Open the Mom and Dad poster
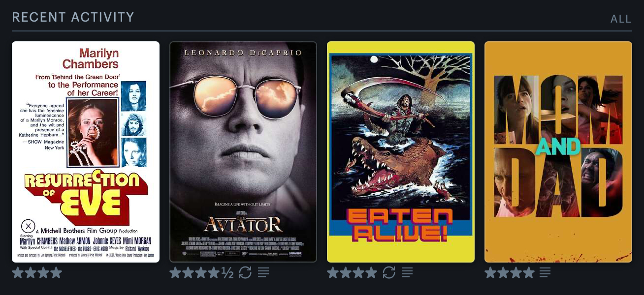The height and width of the screenshot is (295, 644). [558, 152]
